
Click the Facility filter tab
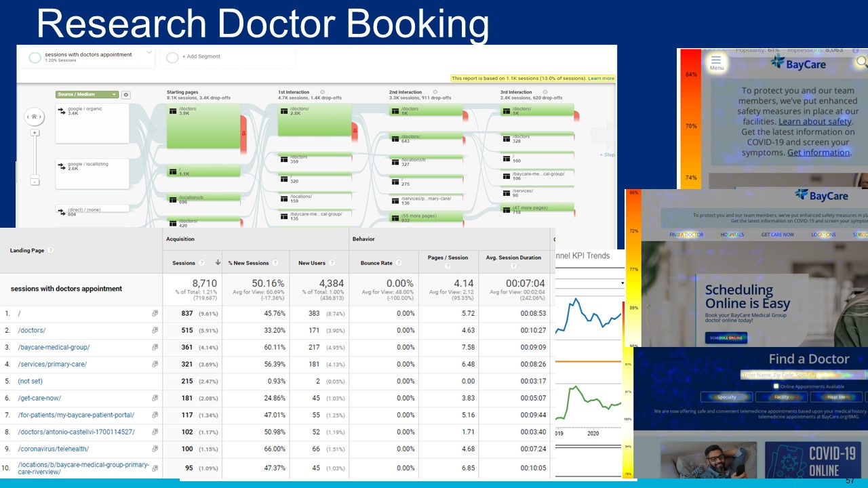point(782,397)
